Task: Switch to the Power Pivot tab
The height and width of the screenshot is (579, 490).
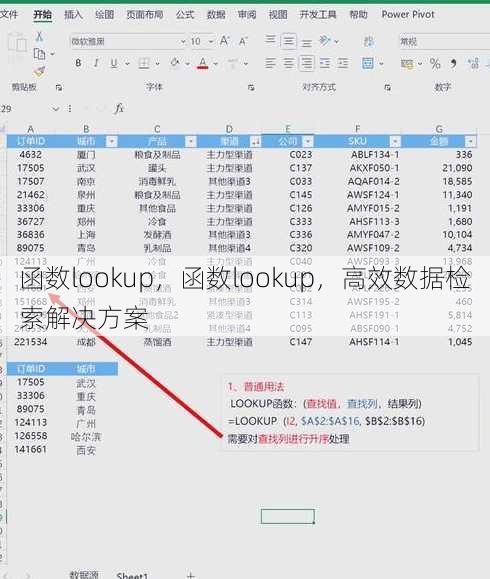Action: [x=408, y=15]
